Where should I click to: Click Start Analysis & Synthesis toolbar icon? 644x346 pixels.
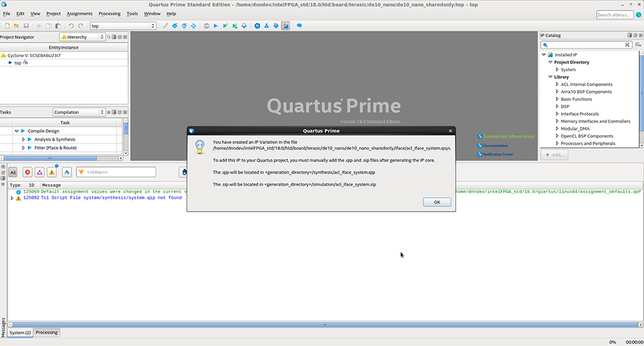225,26
